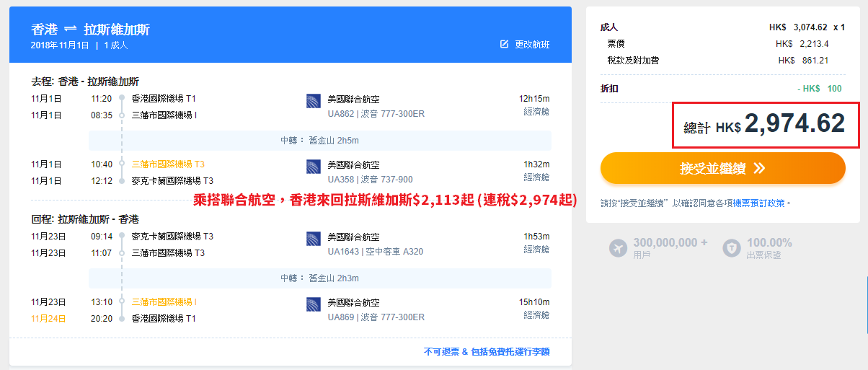
Task: Click the airplane icon beside 300,000,000+ 用戶
Action: (x=619, y=248)
